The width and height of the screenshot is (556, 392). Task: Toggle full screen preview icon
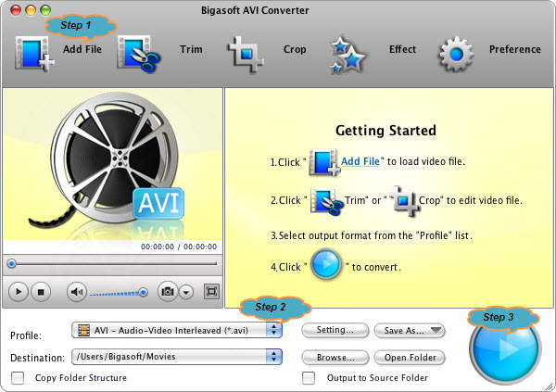click(x=211, y=291)
